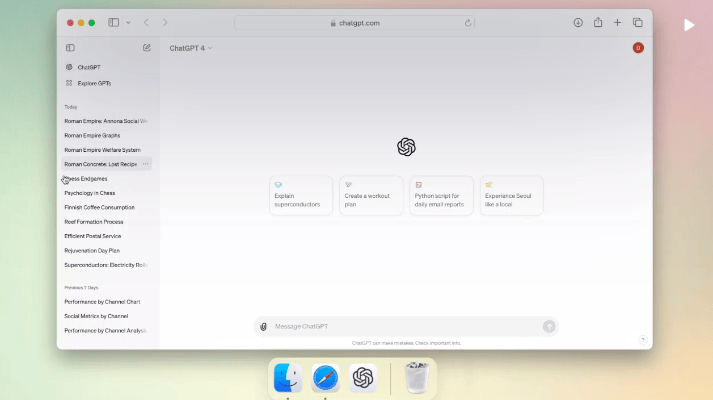Open Finder from the dock

pyautogui.click(x=288, y=378)
